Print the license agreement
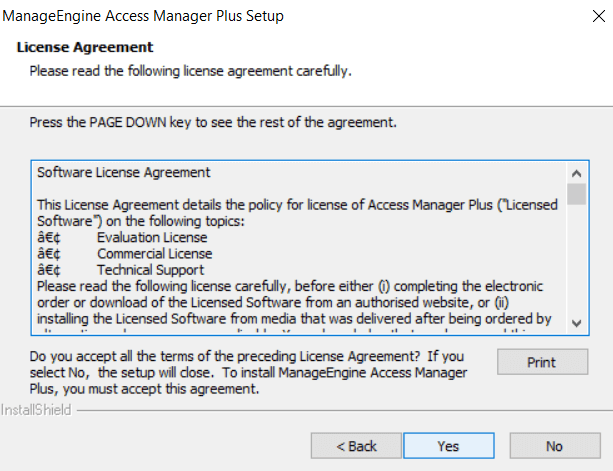The image size is (613, 471). pyautogui.click(x=542, y=362)
